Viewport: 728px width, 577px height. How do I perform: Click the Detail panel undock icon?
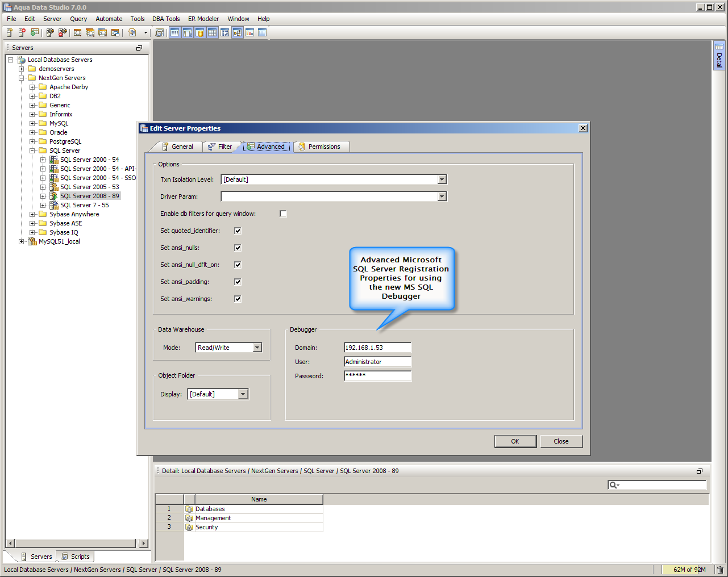click(700, 471)
